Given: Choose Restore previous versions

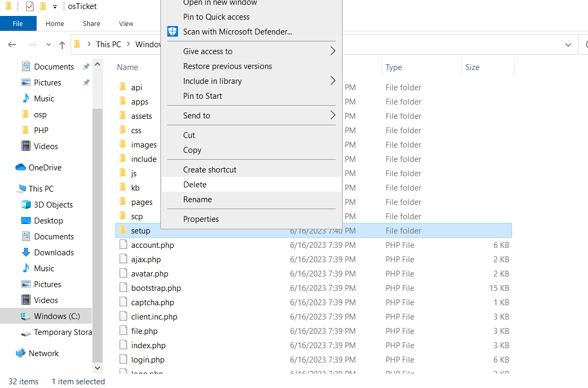Looking at the screenshot, I should (x=251, y=66).
